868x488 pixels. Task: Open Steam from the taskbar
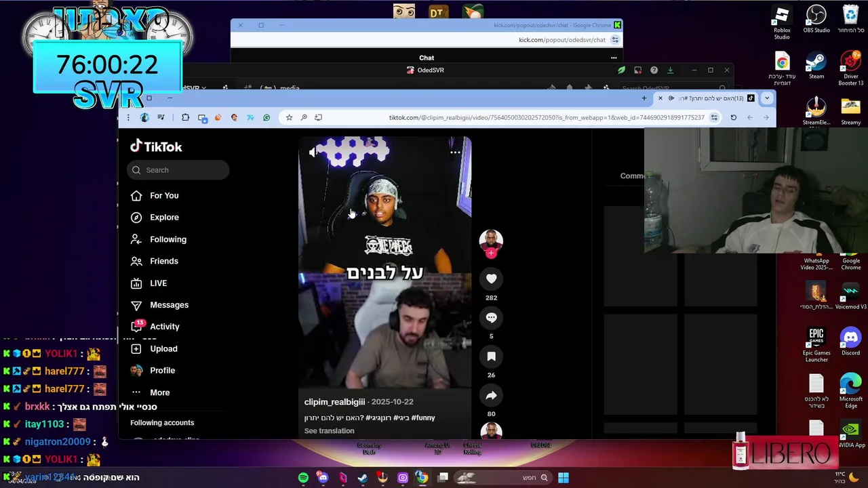coord(363,478)
